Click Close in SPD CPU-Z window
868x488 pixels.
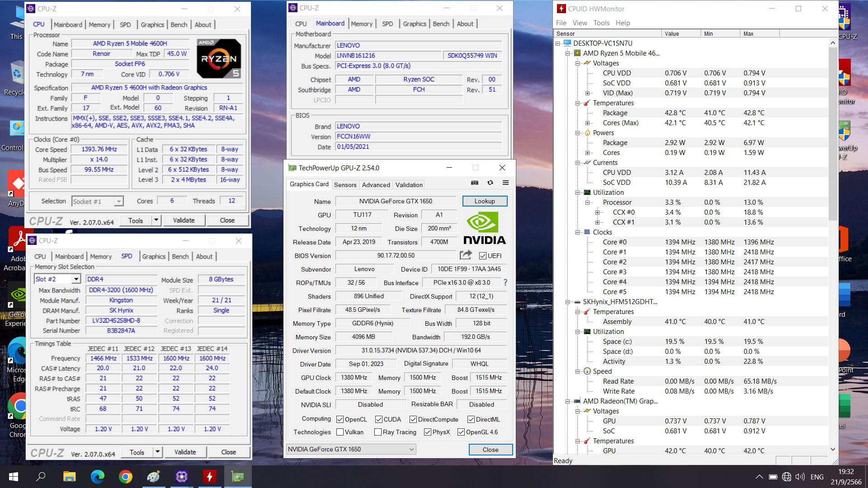pos(228,452)
